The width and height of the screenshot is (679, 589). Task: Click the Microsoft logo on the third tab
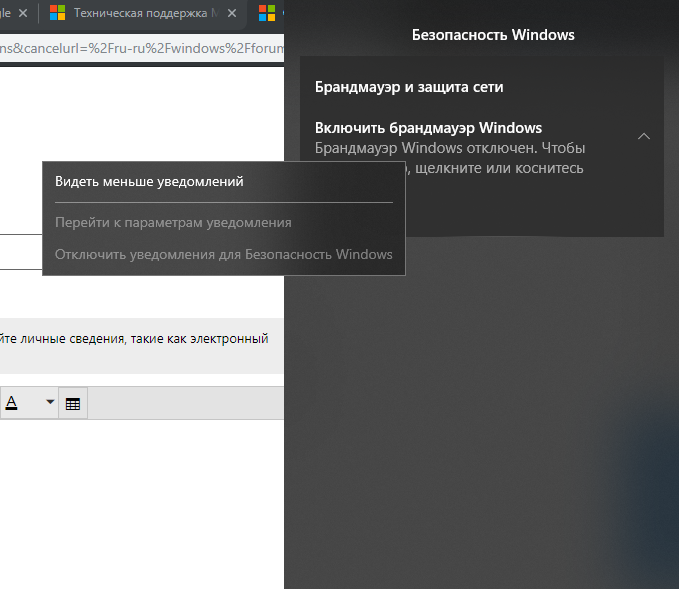point(267,13)
